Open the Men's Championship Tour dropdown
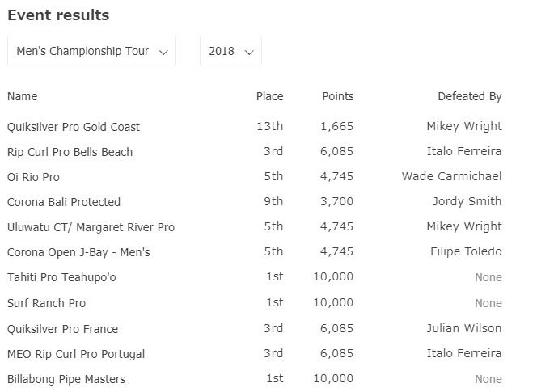 click(x=91, y=51)
